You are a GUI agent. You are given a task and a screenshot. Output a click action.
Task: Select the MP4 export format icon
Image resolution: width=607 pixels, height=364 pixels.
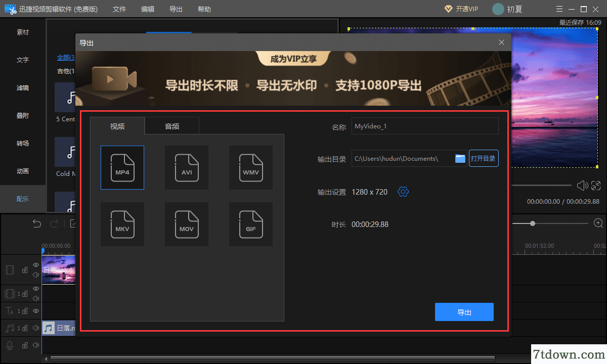click(122, 167)
